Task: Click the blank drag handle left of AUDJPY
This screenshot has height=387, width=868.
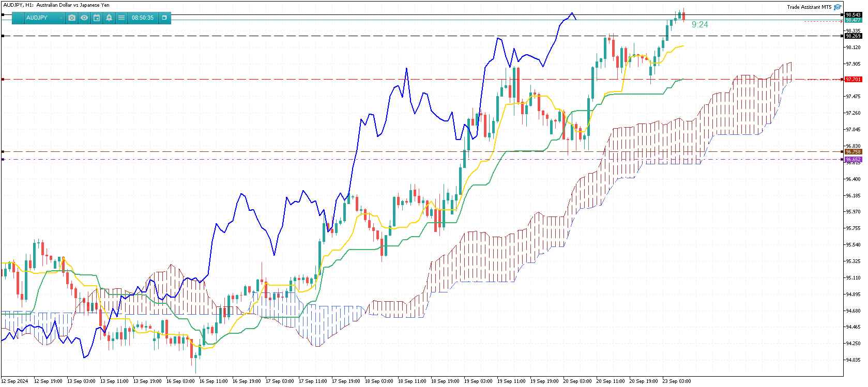Action: click(x=17, y=18)
